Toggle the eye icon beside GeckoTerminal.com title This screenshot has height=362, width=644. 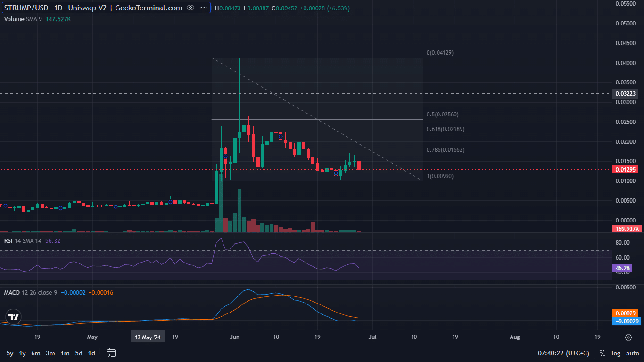click(190, 8)
